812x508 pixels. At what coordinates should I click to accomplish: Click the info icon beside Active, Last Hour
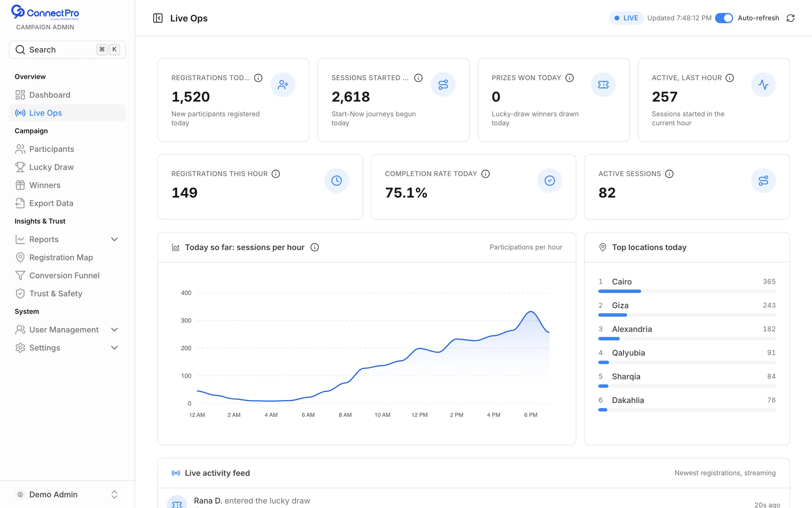730,78
